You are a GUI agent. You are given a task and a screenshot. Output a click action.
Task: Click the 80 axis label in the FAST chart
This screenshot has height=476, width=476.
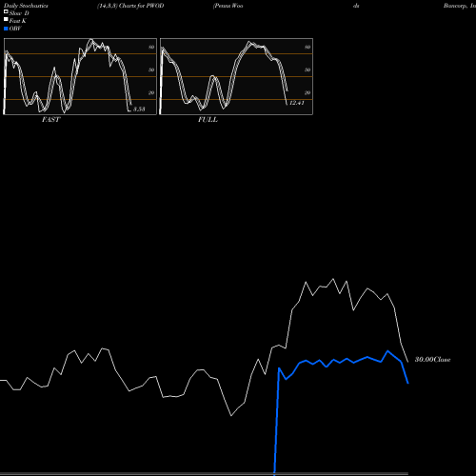click(151, 47)
